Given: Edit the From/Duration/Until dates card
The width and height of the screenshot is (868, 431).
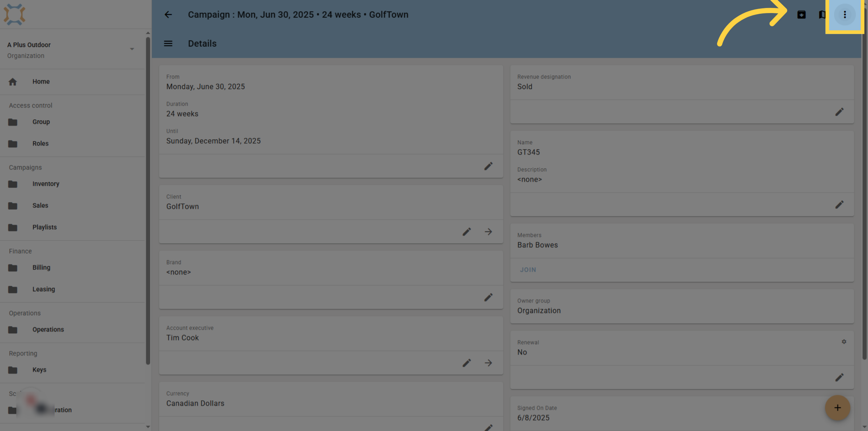Looking at the screenshot, I should tap(488, 166).
